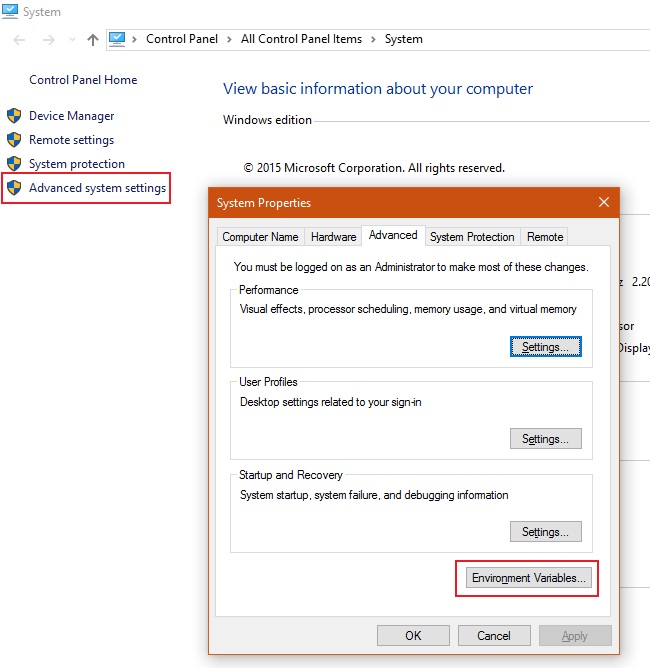Switch to Computer Name tab
This screenshot has height=668, width=650.
click(x=260, y=237)
